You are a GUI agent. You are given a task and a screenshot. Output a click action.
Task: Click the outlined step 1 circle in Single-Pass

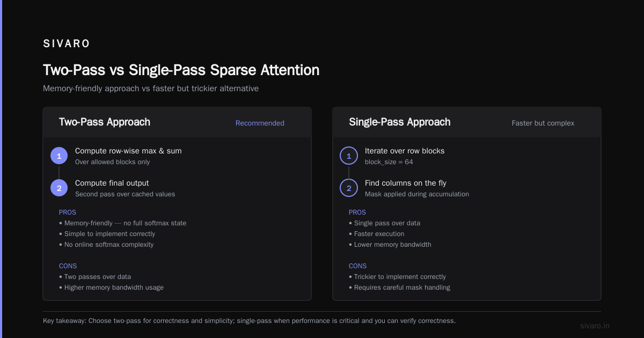point(349,156)
